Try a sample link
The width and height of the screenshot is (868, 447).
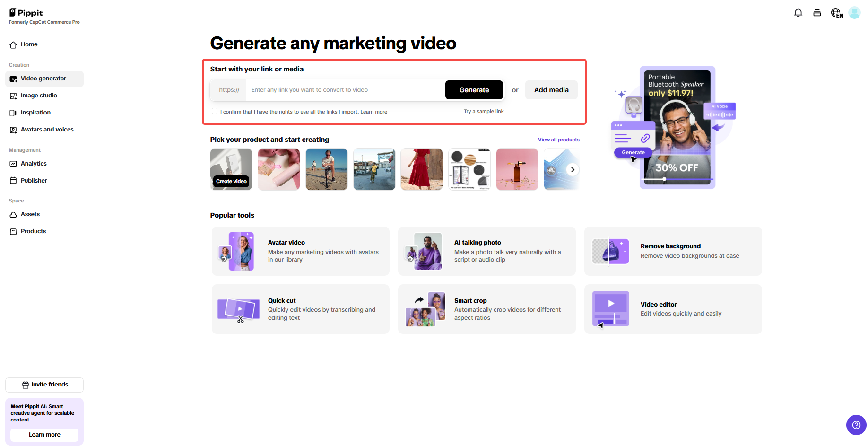pyautogui.click(x=483, y=111)
